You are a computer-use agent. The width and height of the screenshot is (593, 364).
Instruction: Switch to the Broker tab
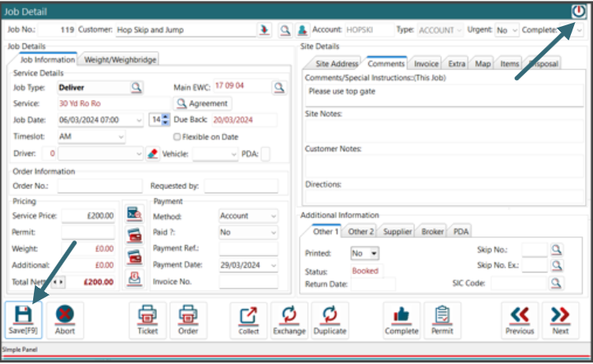432,232
